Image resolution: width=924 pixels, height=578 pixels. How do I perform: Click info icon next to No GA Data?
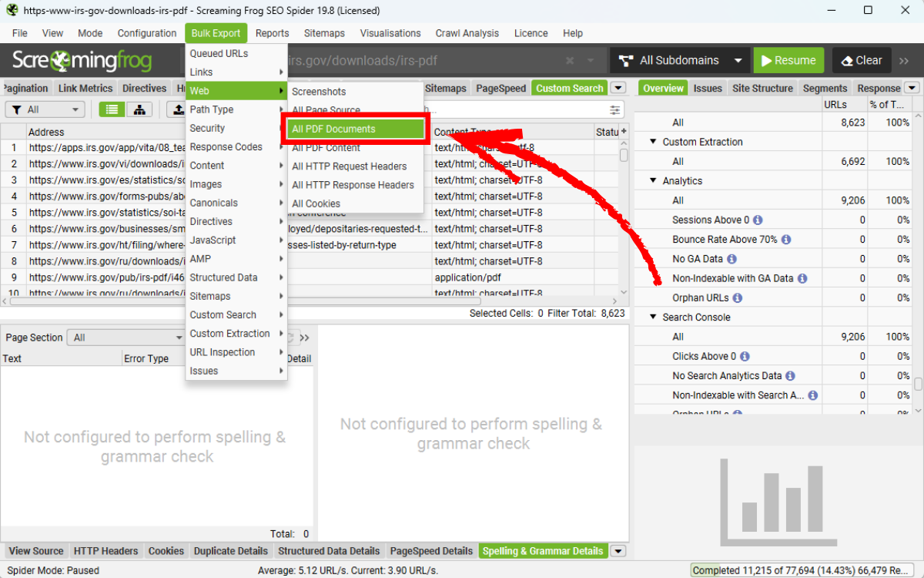pyautogui.click(x=731, y=259)
